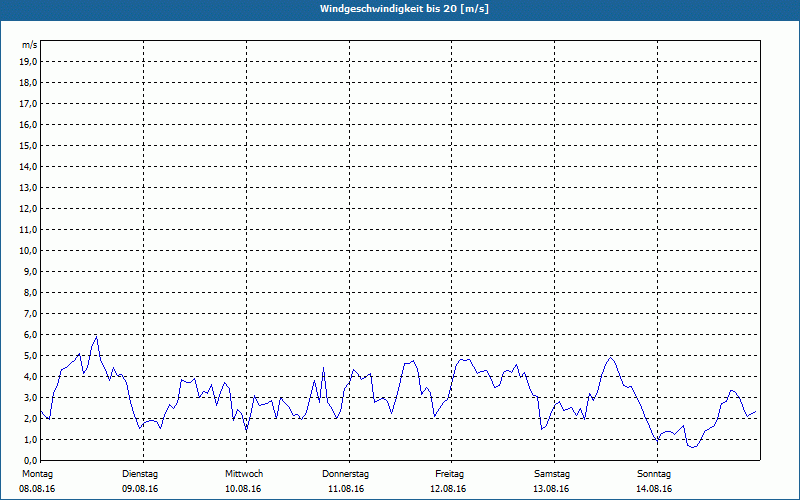Select the 12,0 y-axis label
Screen dimensions: 800x500
pos(28,209)
